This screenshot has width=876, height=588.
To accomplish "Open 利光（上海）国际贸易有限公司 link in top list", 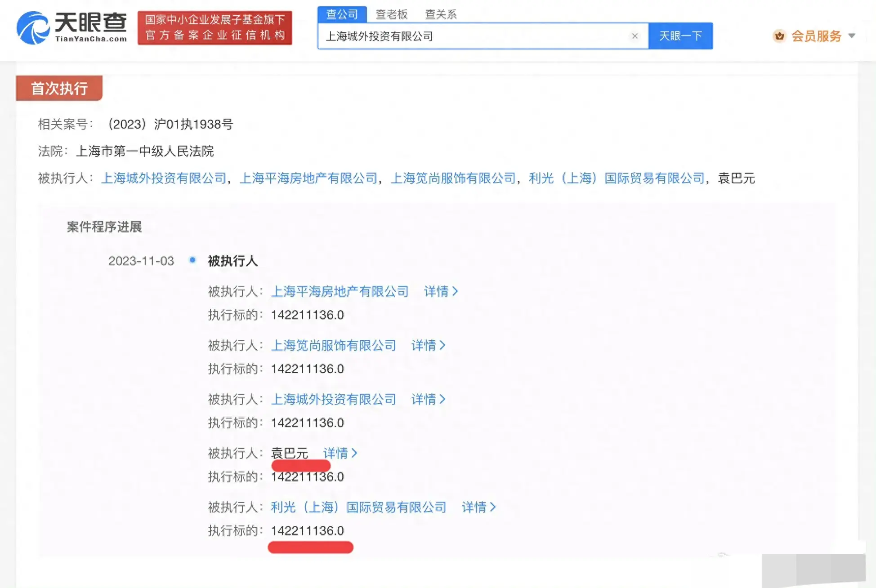I will tap(617, 178).
